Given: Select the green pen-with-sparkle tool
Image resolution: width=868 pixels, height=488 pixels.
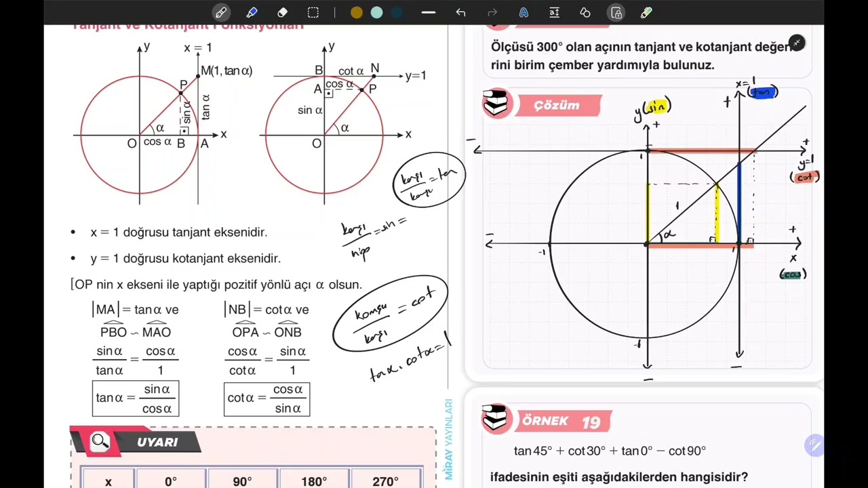Looking at the screenshot, I should pyautogui.click(x=646, y=12).
